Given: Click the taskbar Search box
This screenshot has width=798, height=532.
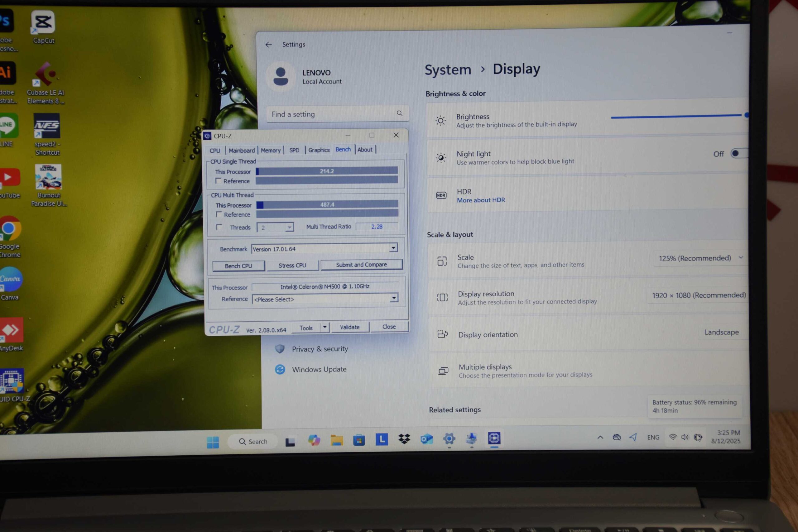Looking at the screenshot, I should point(253,441).
